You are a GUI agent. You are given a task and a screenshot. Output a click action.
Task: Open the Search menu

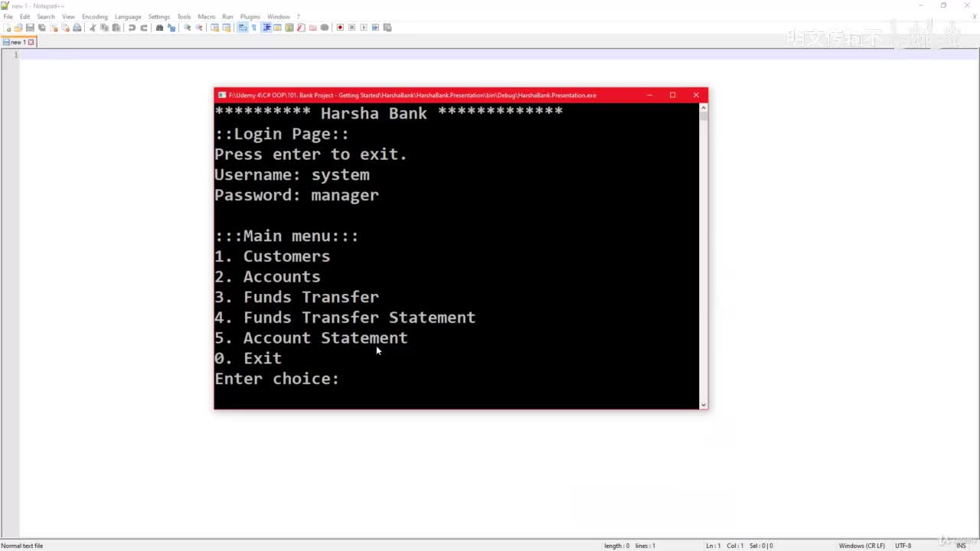[x=46, y=16]
